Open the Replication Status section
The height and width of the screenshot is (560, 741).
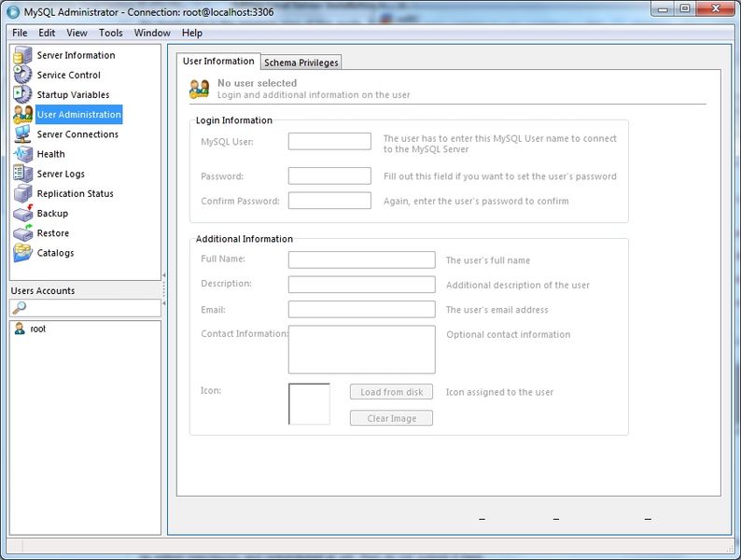(76, 193)
